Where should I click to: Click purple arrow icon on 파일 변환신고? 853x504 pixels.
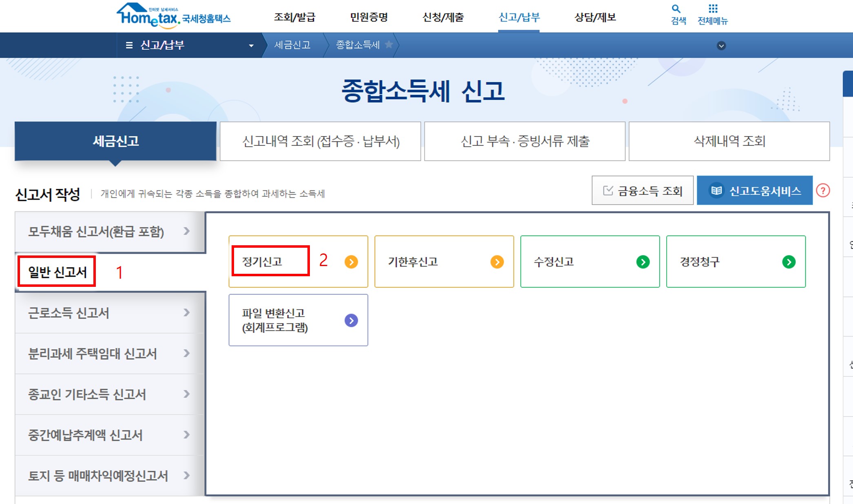click(351, 320)
